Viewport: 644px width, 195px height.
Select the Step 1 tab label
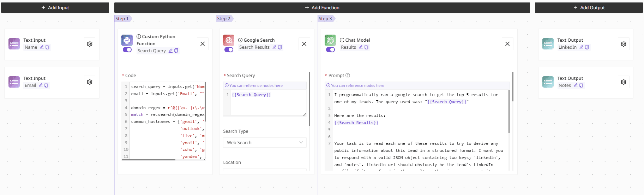coord(122,19)
